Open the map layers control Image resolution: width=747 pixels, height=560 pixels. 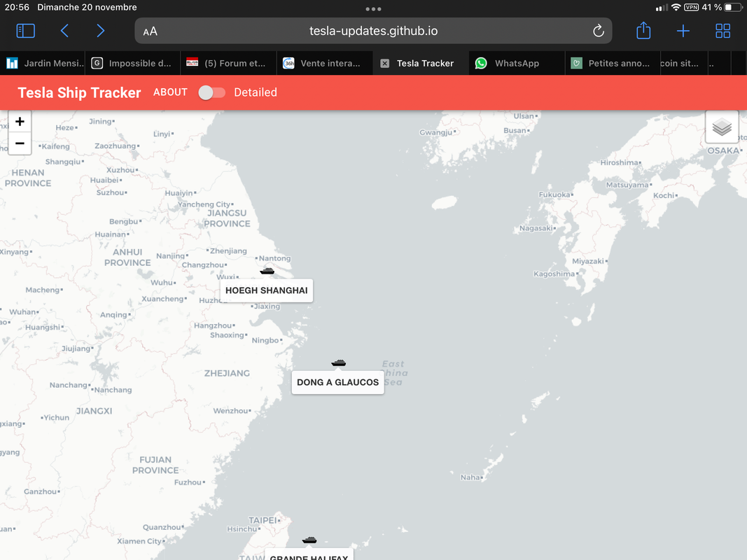point(722,127)
